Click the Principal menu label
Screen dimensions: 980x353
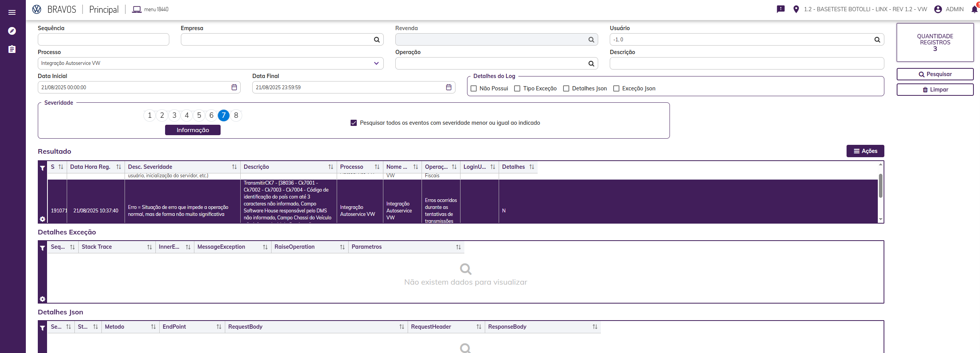pos(104,9)
